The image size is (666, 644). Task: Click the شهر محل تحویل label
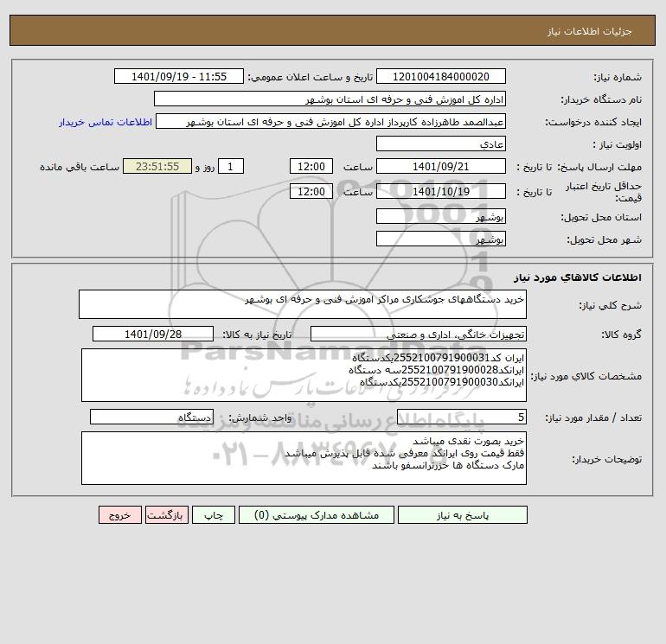[x=605, y=239]
